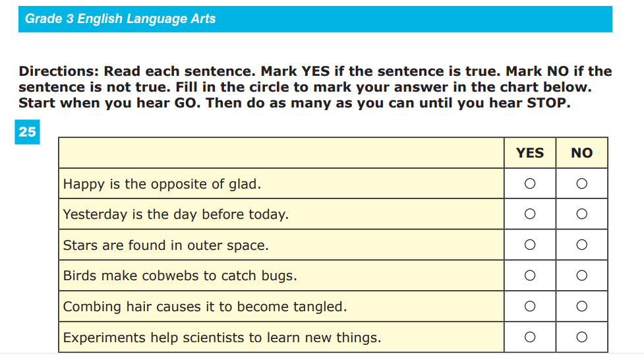
Task: Fill YES circle for 'Stars are found in outer space'
Action: (x=530, y=245)
